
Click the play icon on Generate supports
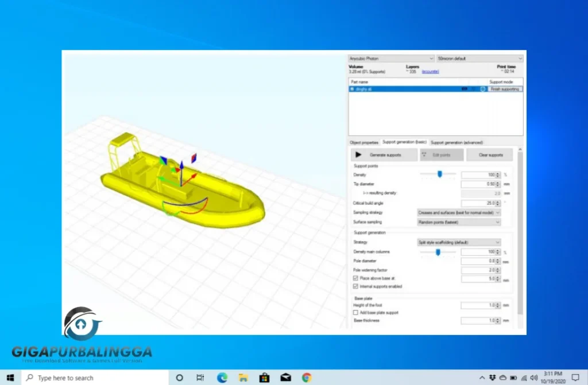(x=358, y=154)
